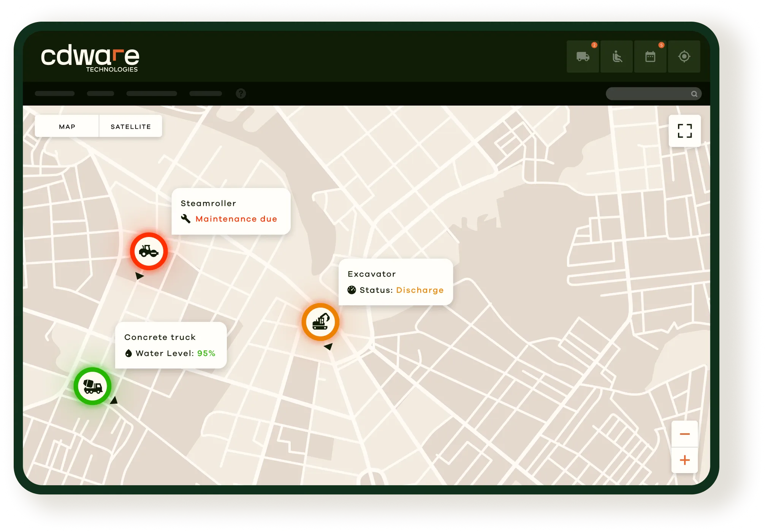The height and width of the screenshot is (532, 765).
Task: Click the 'Concrete truck' popup title
Action: (x=160, y=337)
